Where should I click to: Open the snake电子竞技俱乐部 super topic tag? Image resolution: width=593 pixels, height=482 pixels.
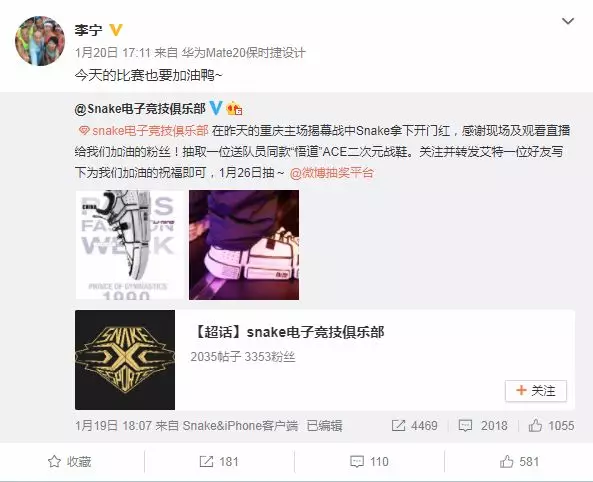coord(143,131)
